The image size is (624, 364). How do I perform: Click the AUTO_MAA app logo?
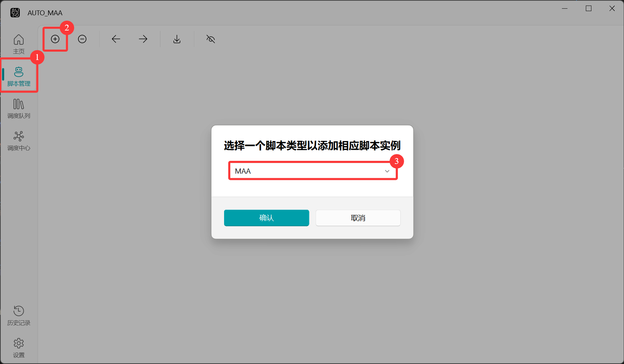coord(15,13)
